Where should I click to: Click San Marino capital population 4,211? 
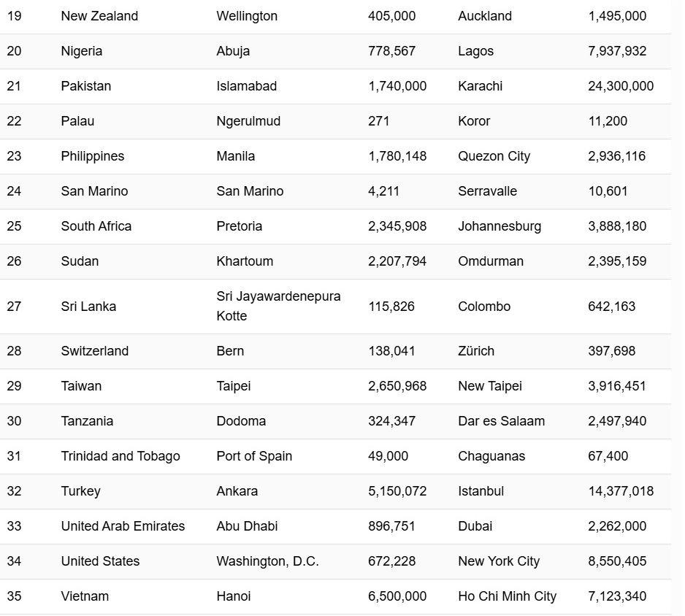[x=383, y=191]
